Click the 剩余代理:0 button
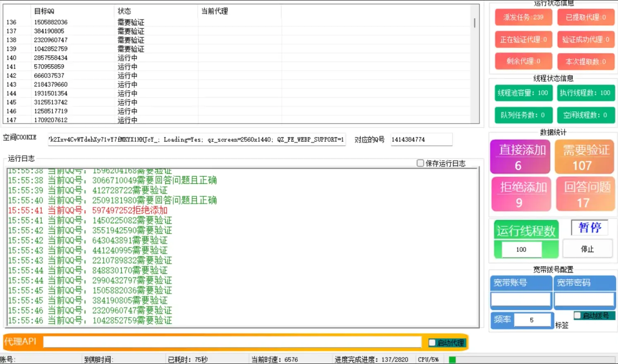The height and width of the screenshot is (364, 618). (x=523, y=61)
